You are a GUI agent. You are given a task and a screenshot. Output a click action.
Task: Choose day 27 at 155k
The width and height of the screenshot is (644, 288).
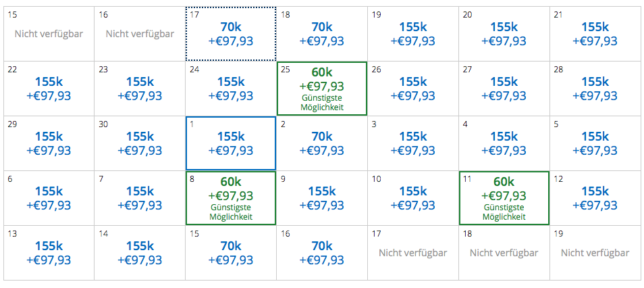pos(504,89)
